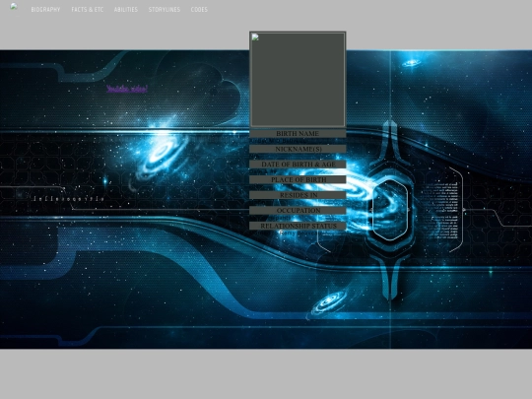Follow the purple Youtube video link

[x=127, y=89]
